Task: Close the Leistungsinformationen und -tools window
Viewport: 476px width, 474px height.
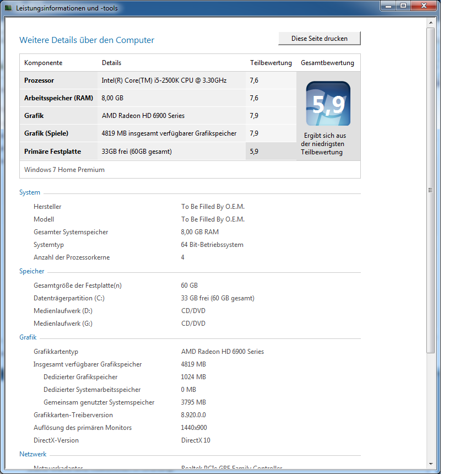Action: pos(424,6)
